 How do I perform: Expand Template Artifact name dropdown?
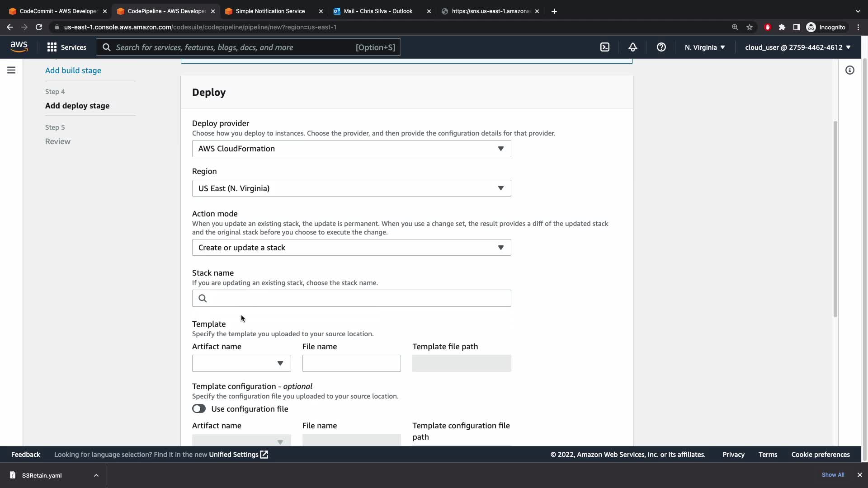tap(241, 363)
